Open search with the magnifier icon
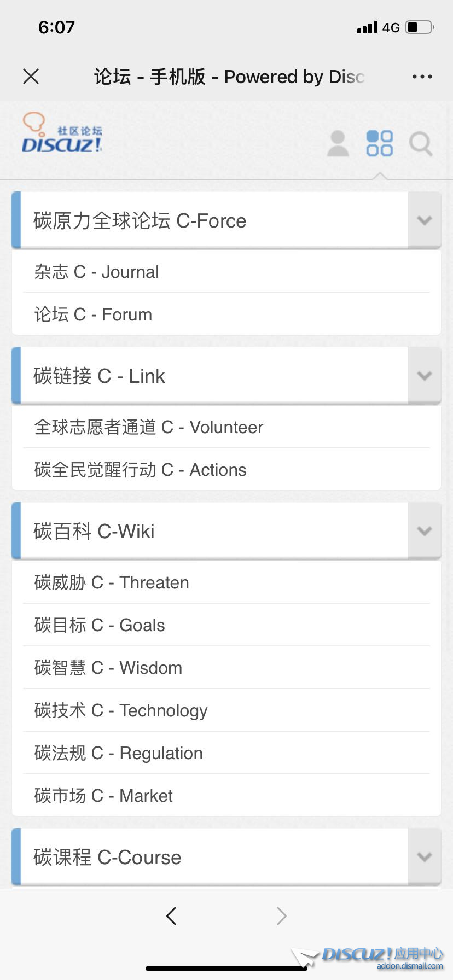The height and width of the screenshot is (980, 453). click(421, 144)
